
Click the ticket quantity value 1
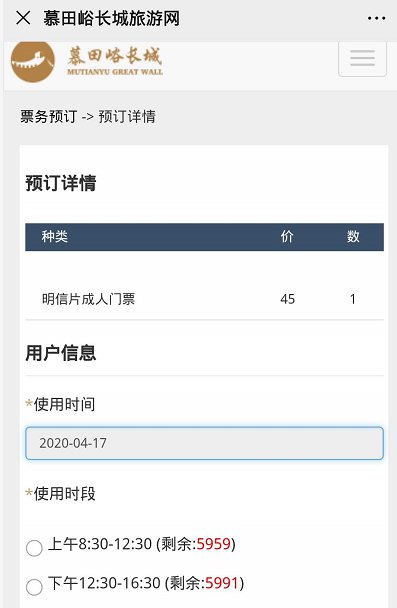tap(352, 299)
